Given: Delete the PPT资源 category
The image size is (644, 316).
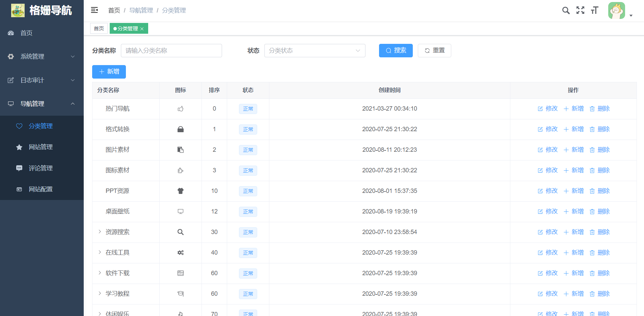Looking at the screenshot, I should pyautogui.click(x=599, y=191).
